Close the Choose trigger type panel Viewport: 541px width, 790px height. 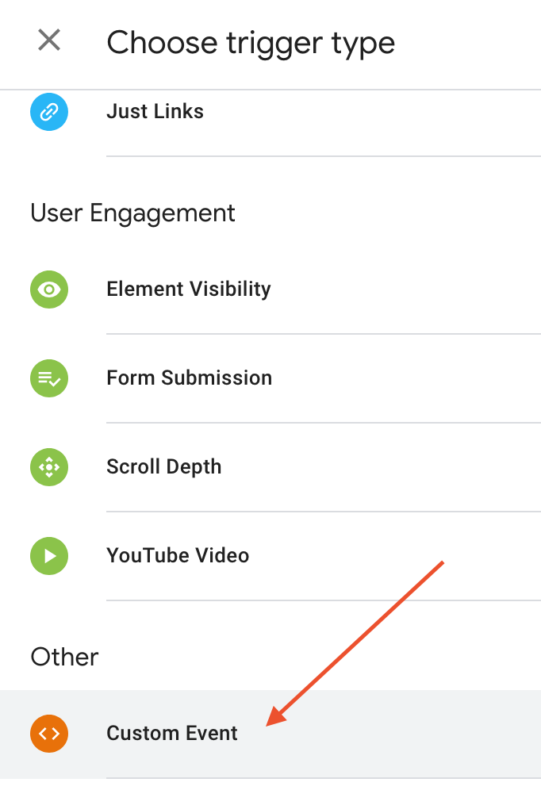point(49,40)
